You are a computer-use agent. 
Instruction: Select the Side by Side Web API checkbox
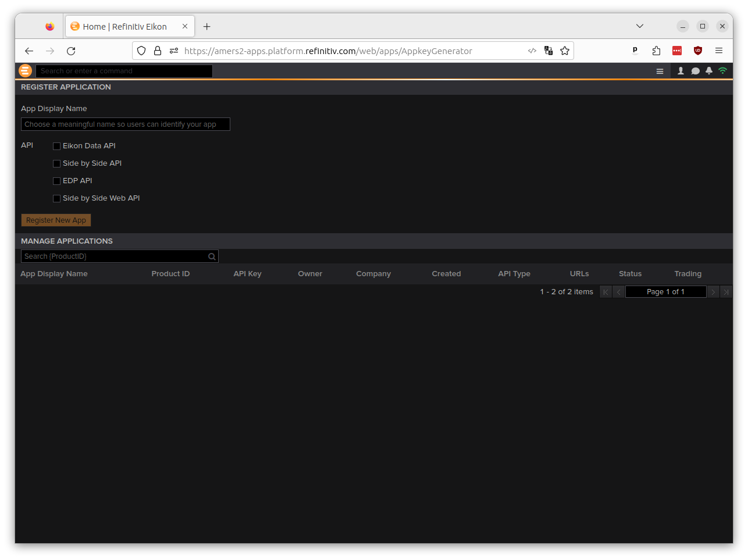pyautogui.click(x=57, y=199)
